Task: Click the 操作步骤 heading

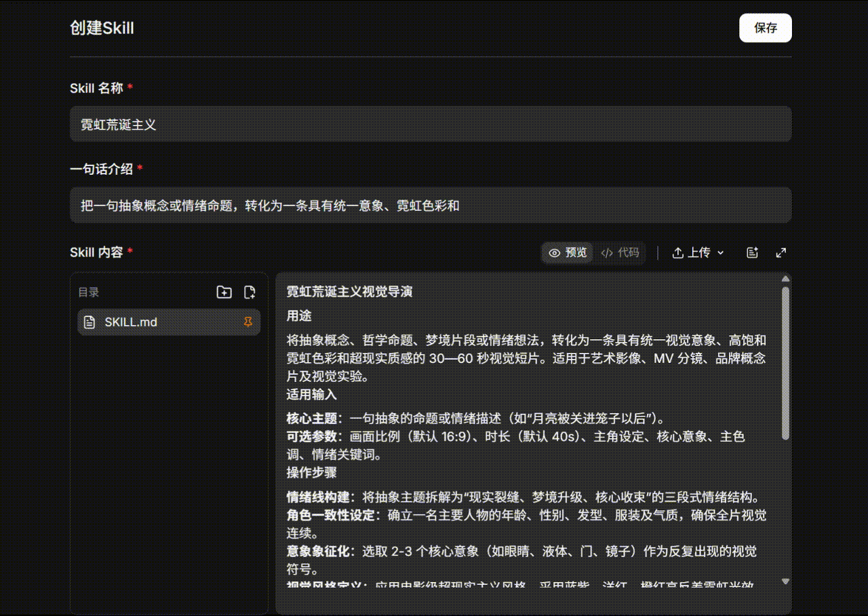Action: tap(311, 472)
